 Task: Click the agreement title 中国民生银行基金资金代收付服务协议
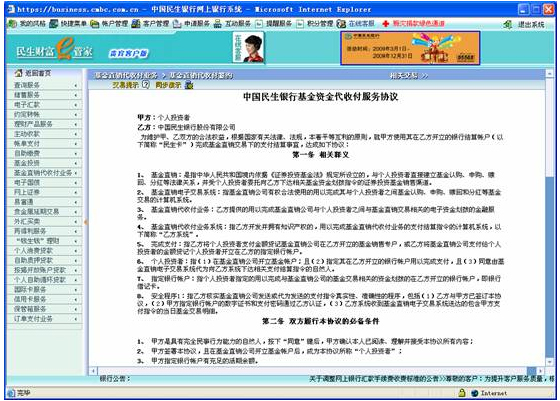321,97
